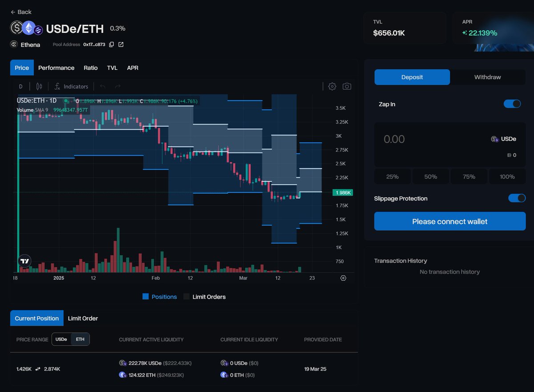534x392 pixels.
Task: Click the Ethena protocol logo icon
Action: pos(14,44)
